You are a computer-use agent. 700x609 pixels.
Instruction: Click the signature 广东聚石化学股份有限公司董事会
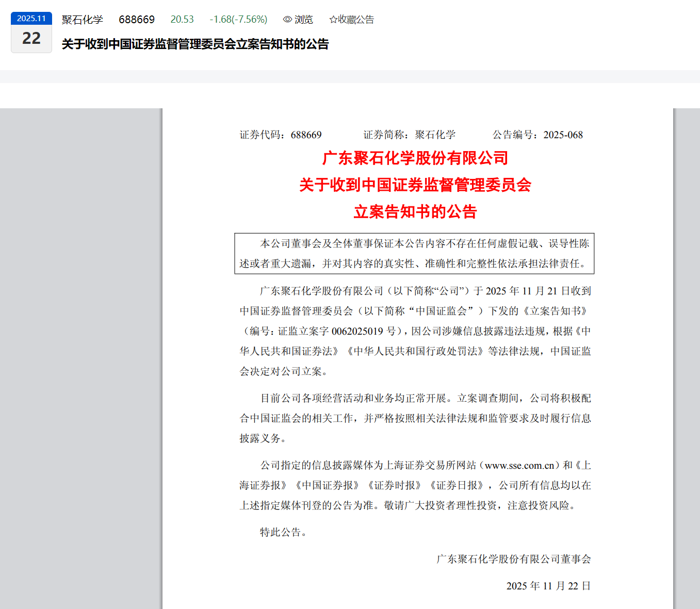pyautogui.click(x=514, y=559)
